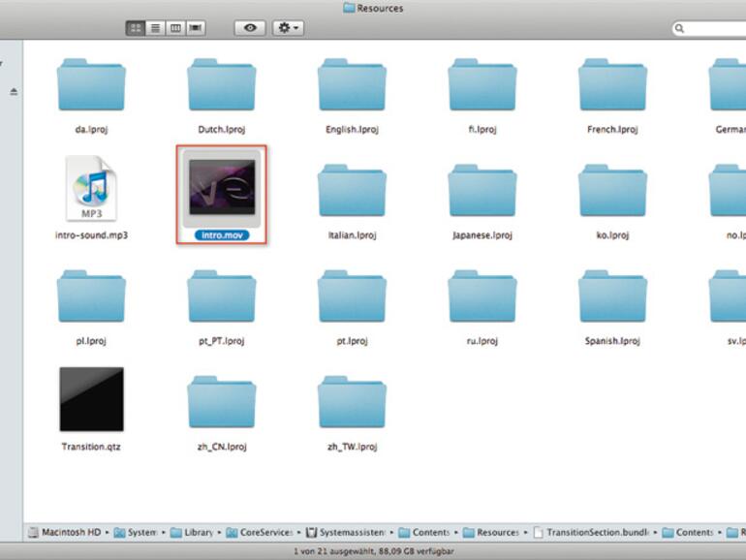746x560 pixels.
Task: Open the Action gear dropdown menu
Action: (288, 28)
